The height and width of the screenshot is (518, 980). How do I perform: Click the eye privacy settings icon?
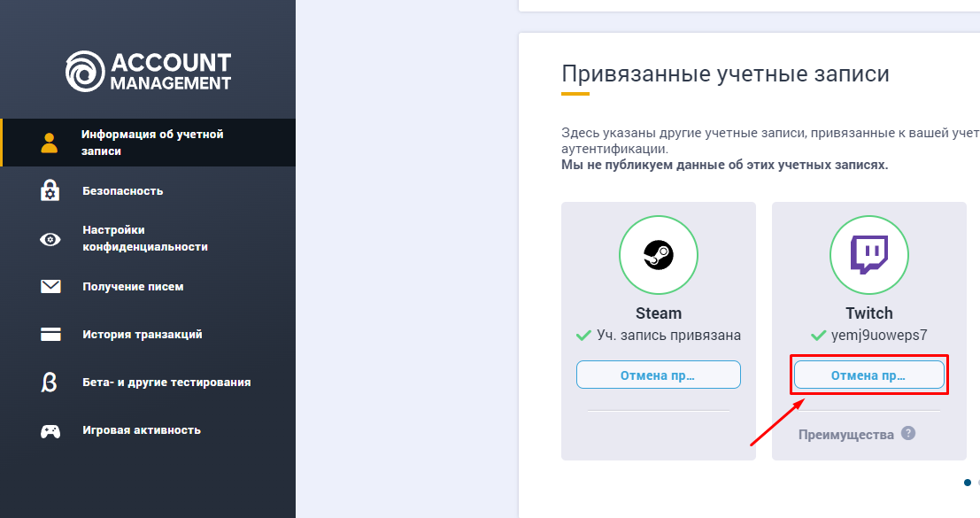tap(50, 239)
